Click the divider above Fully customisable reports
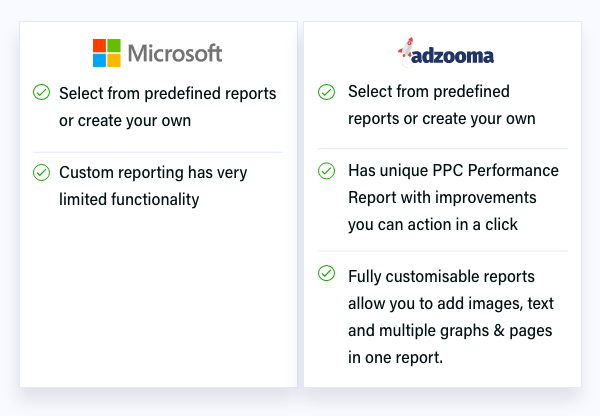This screenshot has height=416, width=600. pos(443,251)
